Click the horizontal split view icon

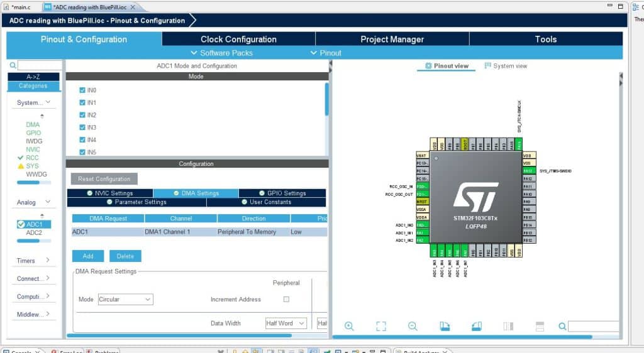point(540,326)
